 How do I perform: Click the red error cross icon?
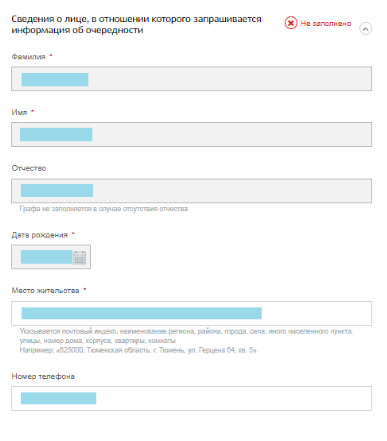291,23
